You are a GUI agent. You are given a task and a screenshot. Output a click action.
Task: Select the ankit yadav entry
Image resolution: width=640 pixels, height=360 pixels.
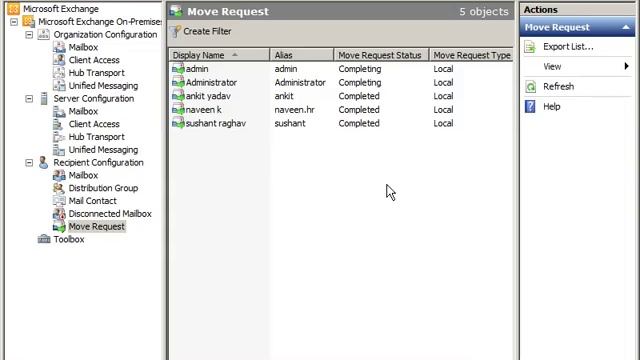click(208, 96)
